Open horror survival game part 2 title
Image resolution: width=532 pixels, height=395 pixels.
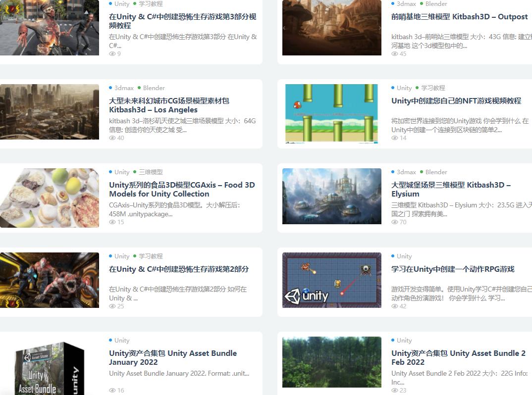tap(179, 269)
